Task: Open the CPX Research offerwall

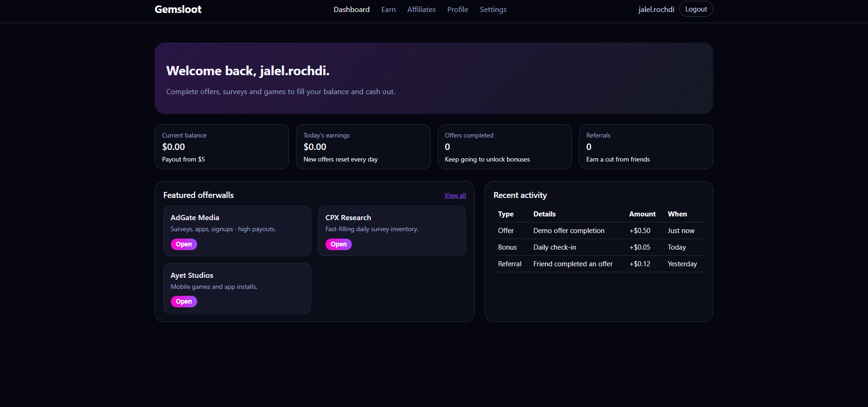Action: [338, 244]
